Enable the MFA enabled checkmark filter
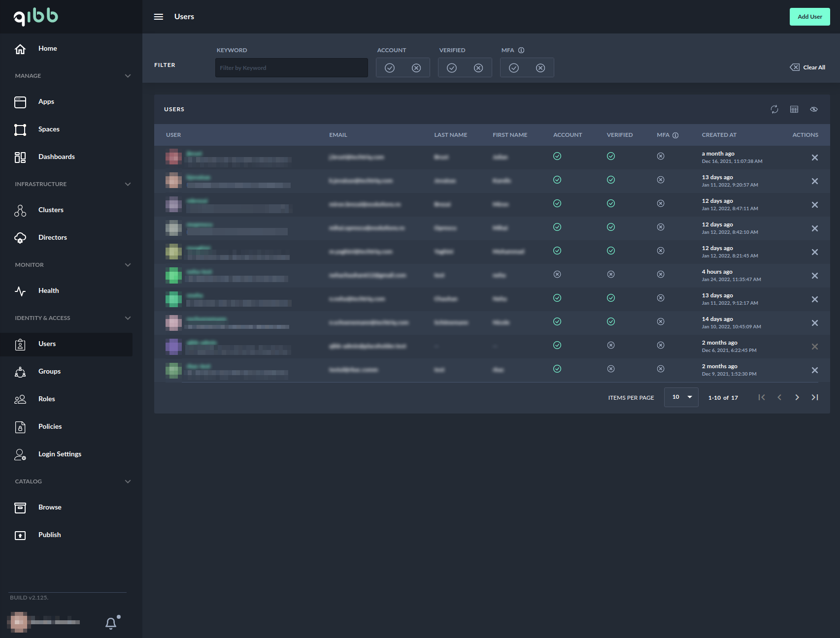 [514, 68]
